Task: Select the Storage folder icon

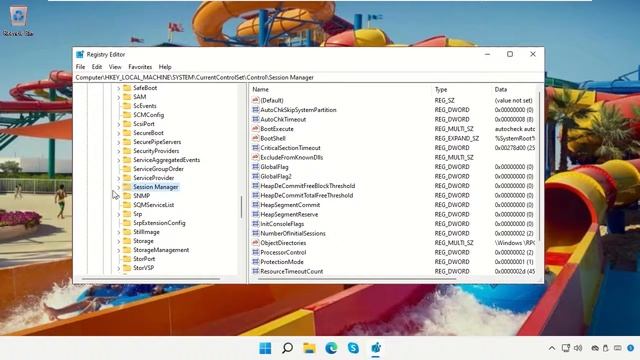Action: tap(127, 241)
